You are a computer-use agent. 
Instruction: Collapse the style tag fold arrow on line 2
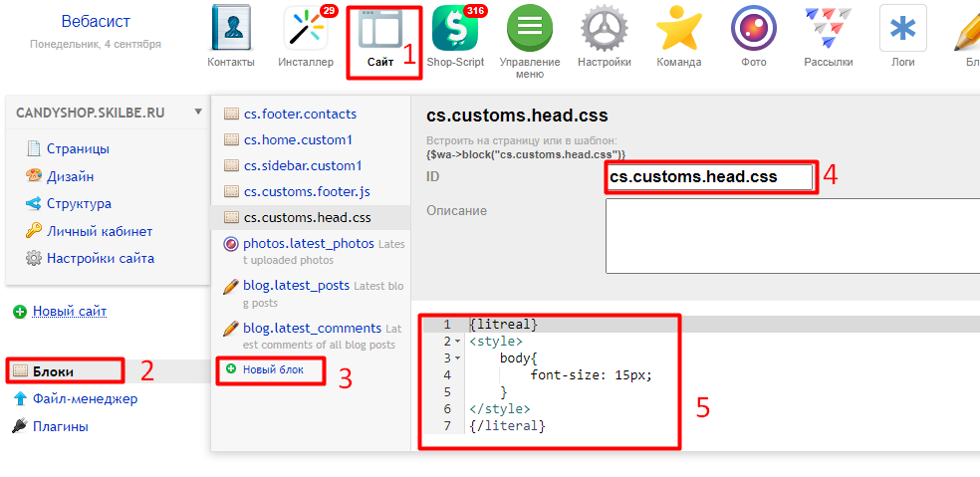coord(457,342)
